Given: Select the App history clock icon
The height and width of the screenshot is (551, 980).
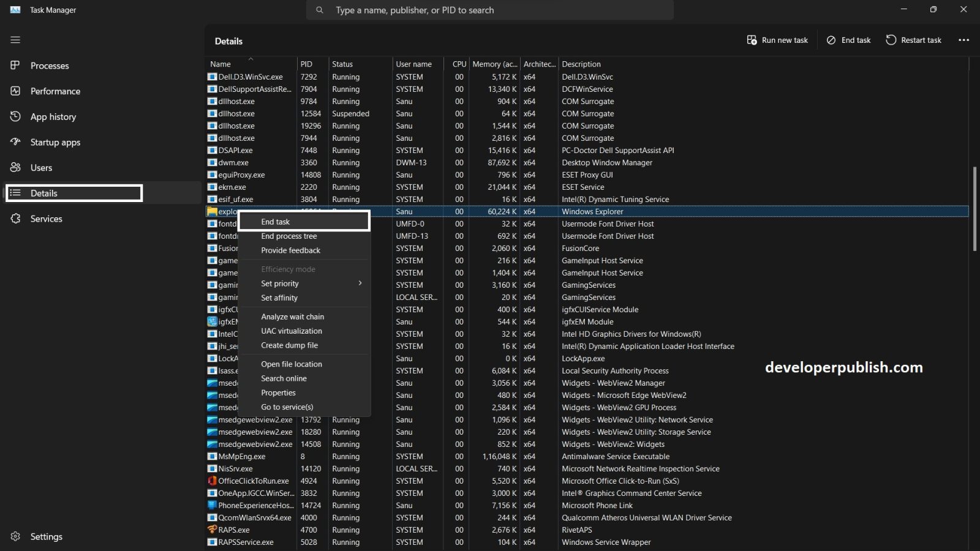Looking at the screenshot, I should click(x=15, y=116).
